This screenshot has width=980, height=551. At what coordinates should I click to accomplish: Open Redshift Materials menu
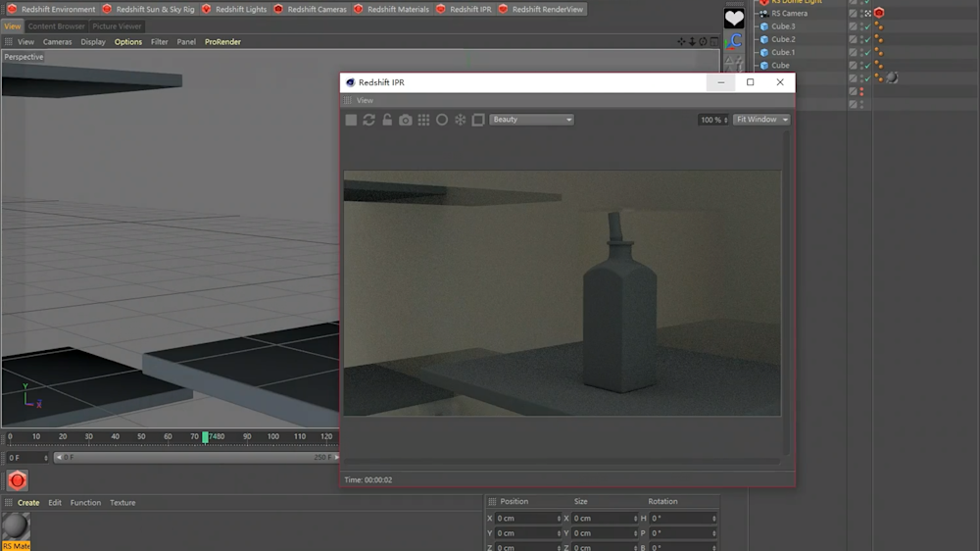(x=391, y=9)
